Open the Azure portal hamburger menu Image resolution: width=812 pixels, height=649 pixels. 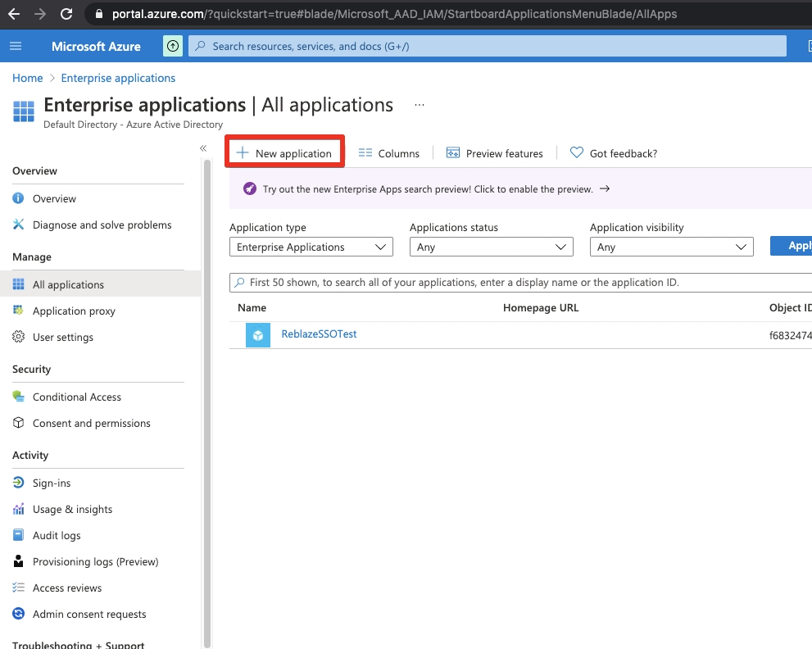(16, 46)
